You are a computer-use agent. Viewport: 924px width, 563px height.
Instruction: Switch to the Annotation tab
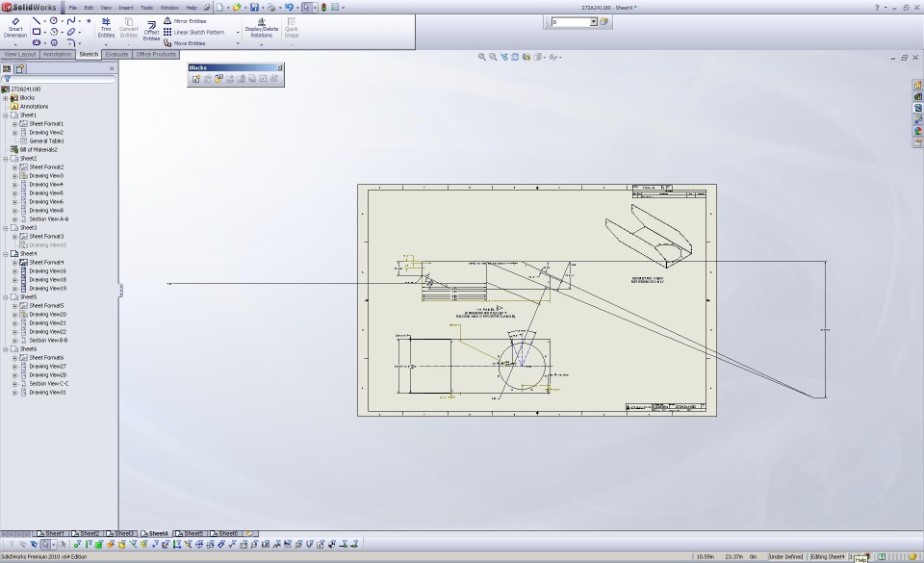click(x=57, y=54)
